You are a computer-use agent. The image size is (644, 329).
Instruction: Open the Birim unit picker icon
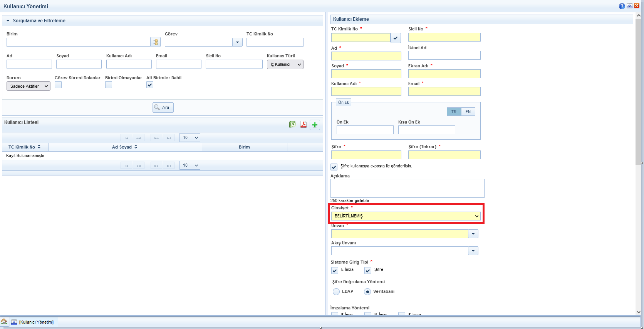click(155, 42)
